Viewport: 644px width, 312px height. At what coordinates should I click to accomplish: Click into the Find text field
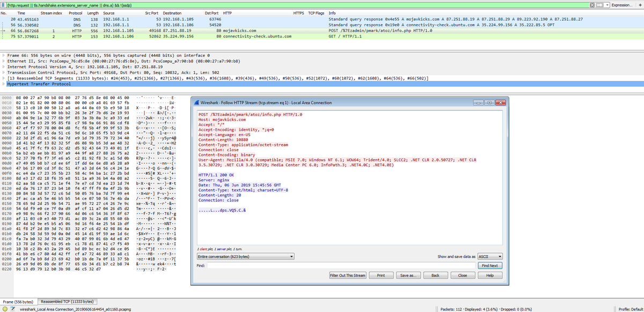pyautogui.click(x=340, y=265)
